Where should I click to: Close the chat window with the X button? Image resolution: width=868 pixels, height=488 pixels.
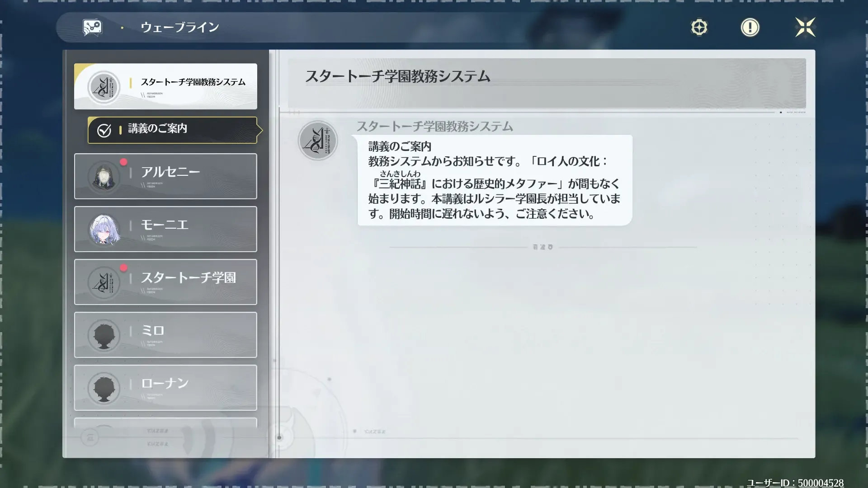806,27
